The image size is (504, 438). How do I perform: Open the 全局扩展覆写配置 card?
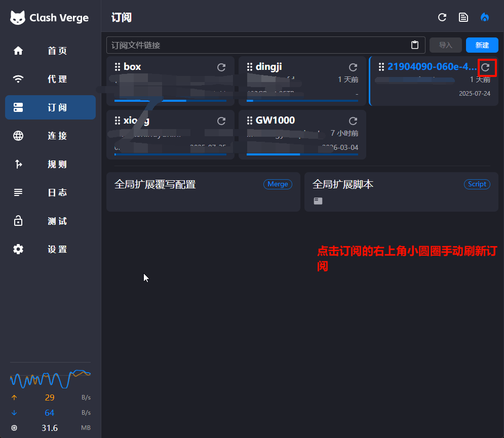pos(203,192)
